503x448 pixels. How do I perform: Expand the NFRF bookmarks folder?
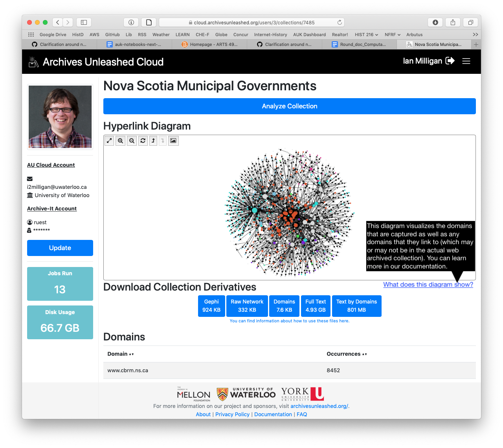click(x=393, y=35)
